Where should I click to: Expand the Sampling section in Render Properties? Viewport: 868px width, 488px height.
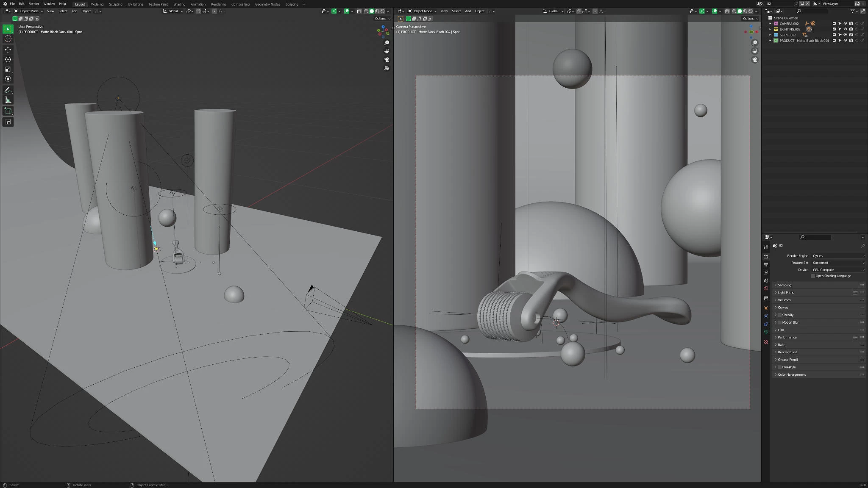tap(785, 285)
